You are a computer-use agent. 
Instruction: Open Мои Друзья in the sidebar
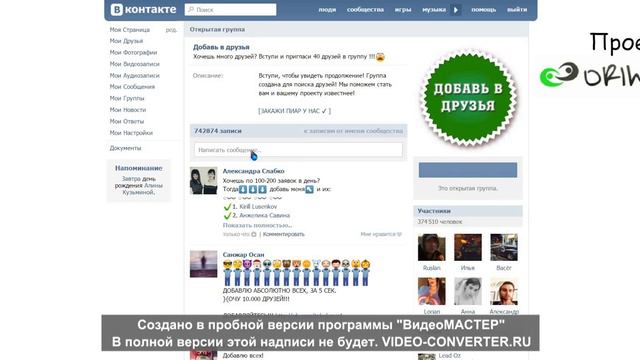click(126, 41)
